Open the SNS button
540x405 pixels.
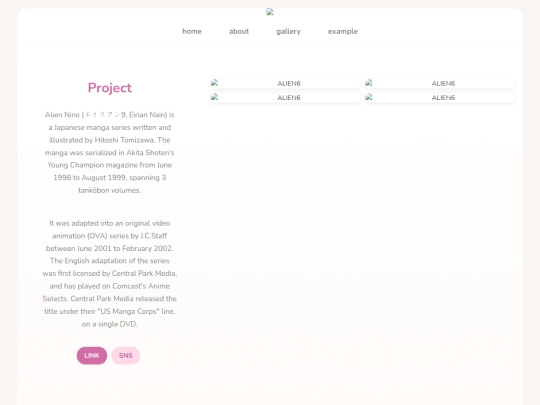click(x=126, y=355)
